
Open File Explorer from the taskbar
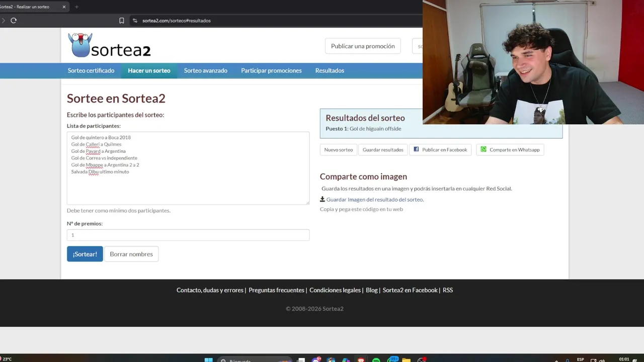(406, 360)
